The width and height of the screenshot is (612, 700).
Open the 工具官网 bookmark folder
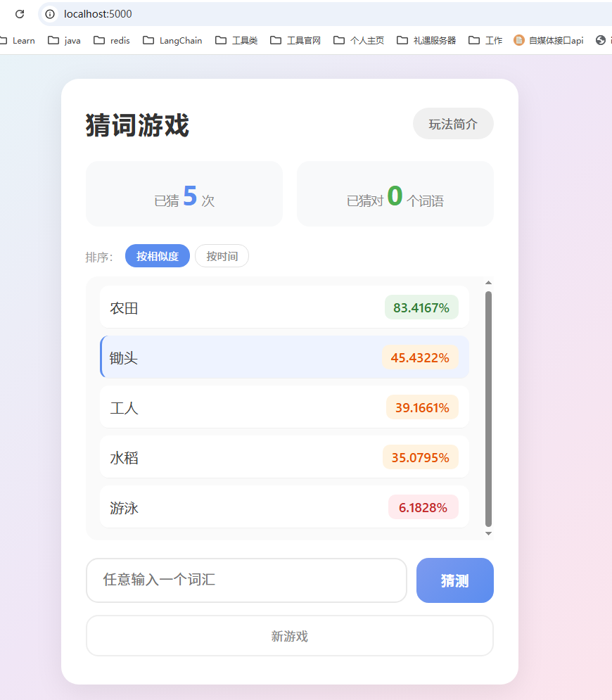click(x=295, y=40)
